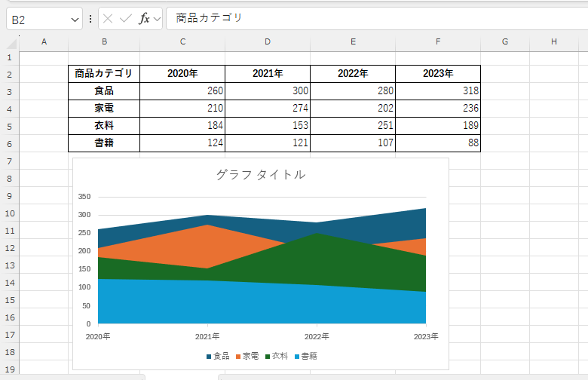Select column H header

(x=554, y=42)
